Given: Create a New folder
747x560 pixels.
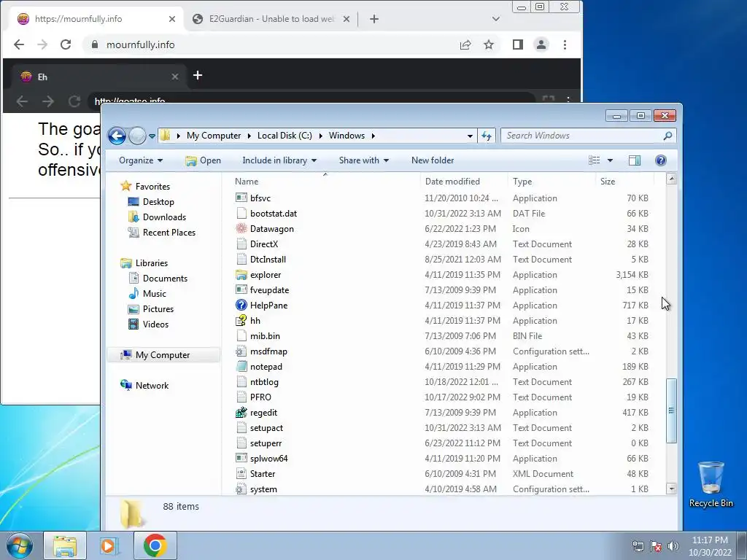Looking at the screenshot, I should tap(433, 160).
